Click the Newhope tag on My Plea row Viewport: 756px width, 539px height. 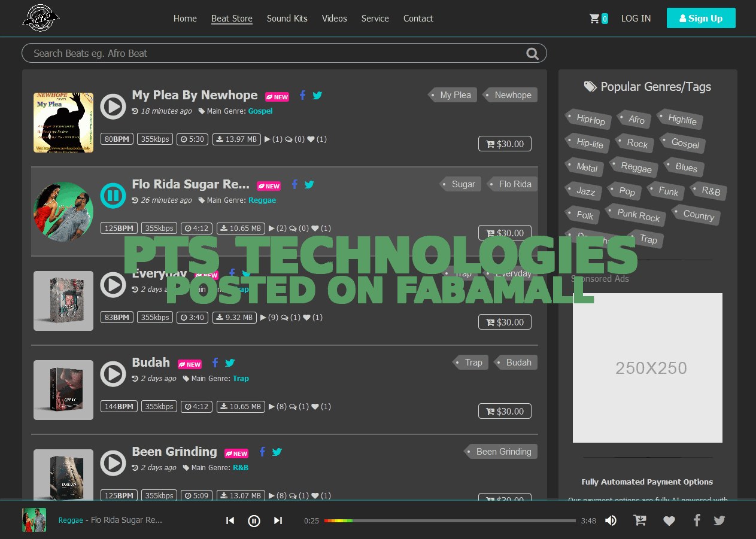point(511,95)
